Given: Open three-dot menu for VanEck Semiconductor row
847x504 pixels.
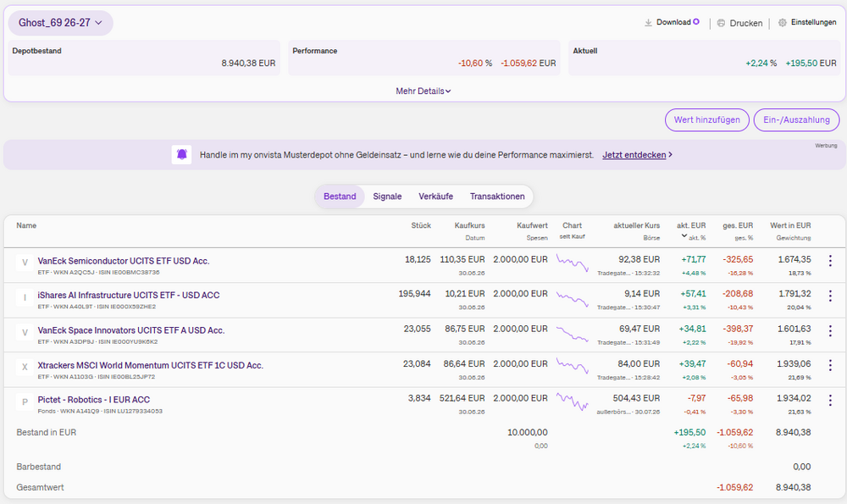Looking at the screenshot, I should tap(830, 261).
